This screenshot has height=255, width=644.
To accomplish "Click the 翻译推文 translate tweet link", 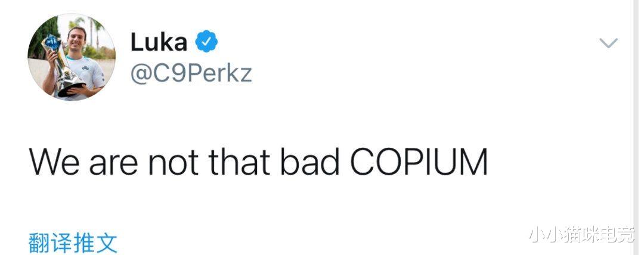I will click(x=73, y=243).
